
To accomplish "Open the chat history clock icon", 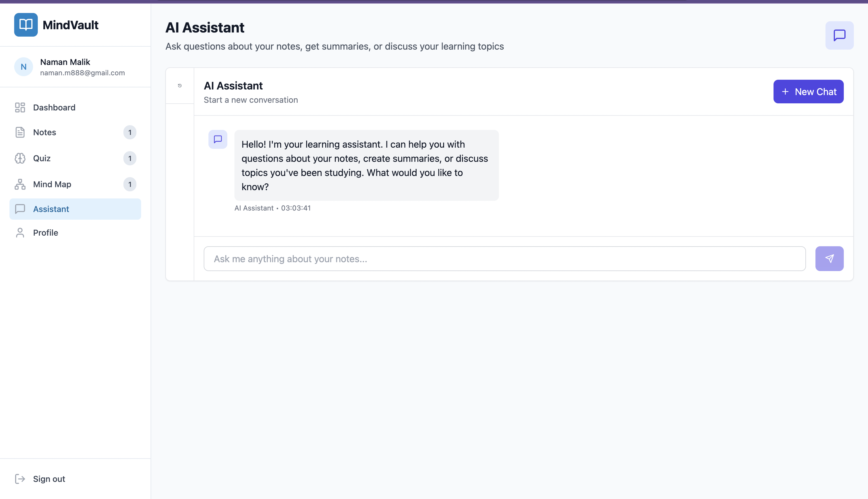I will pos(180,86).
